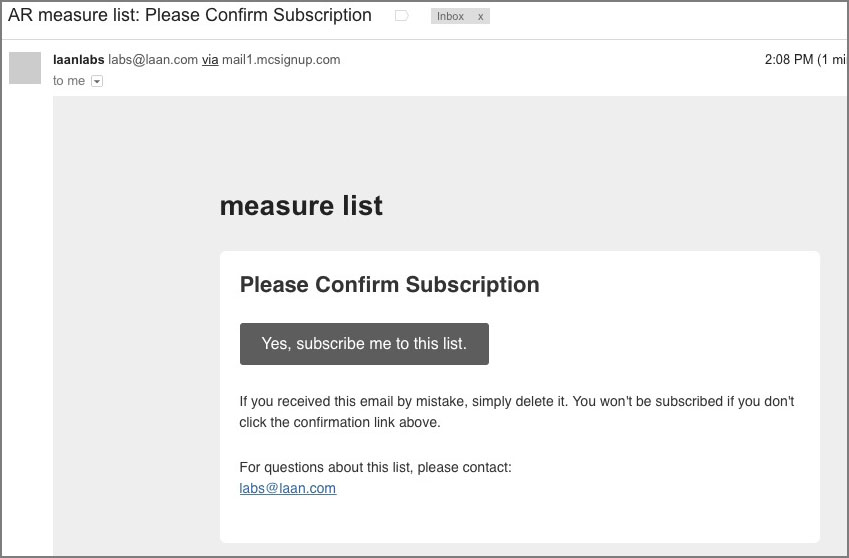This screenshot has height=558, width=849.
Task: Remove the Inbox label using its x
Action: click(480, 17)
